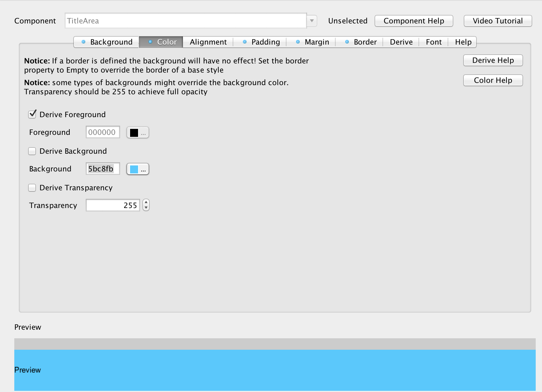Open the Foreground color picker swatch

138,132
